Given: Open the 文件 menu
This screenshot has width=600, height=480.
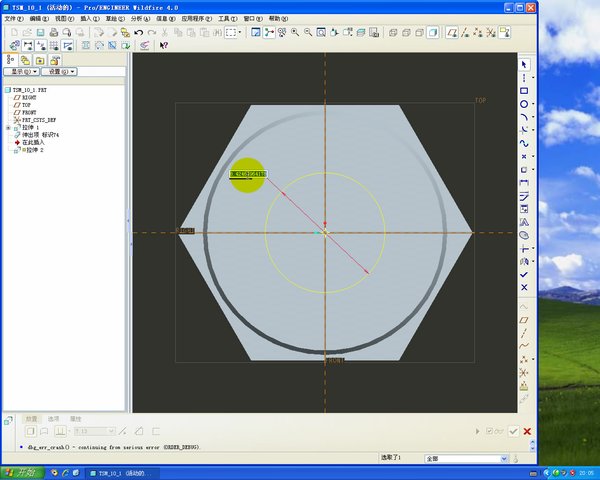Looking at the screenshot, I should pyautogui.click(x=12, y=18).
